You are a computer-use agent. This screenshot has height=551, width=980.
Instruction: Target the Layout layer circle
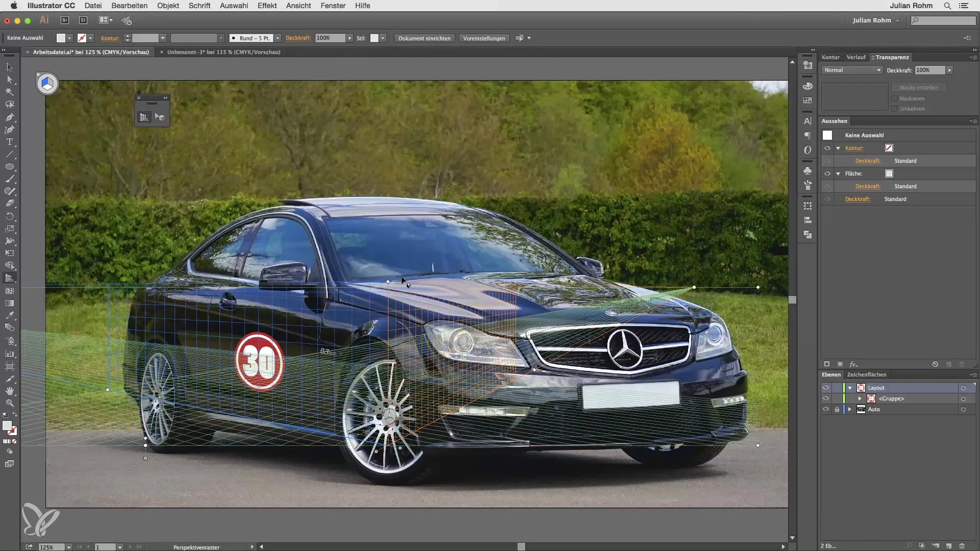963,388
